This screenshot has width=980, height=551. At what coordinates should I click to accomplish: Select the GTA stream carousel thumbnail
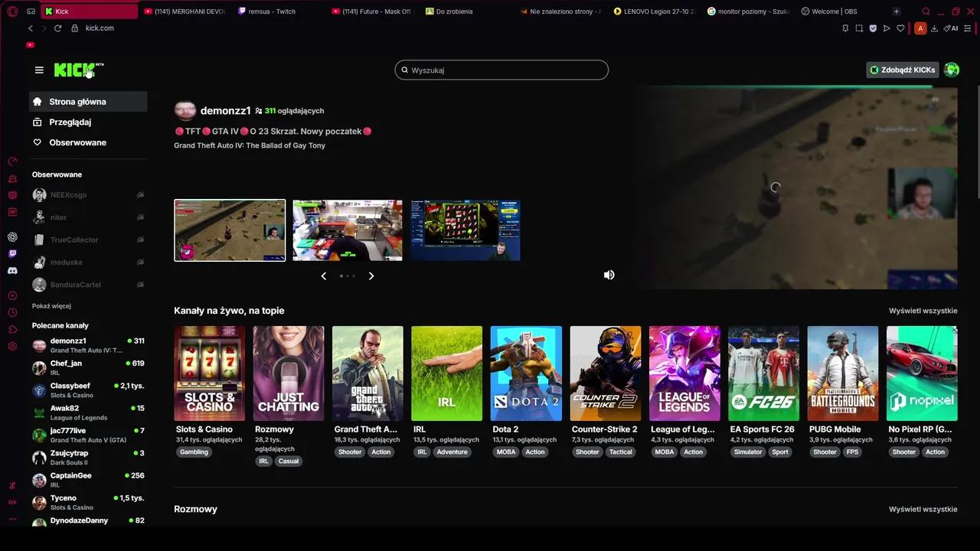click(230, 230)
